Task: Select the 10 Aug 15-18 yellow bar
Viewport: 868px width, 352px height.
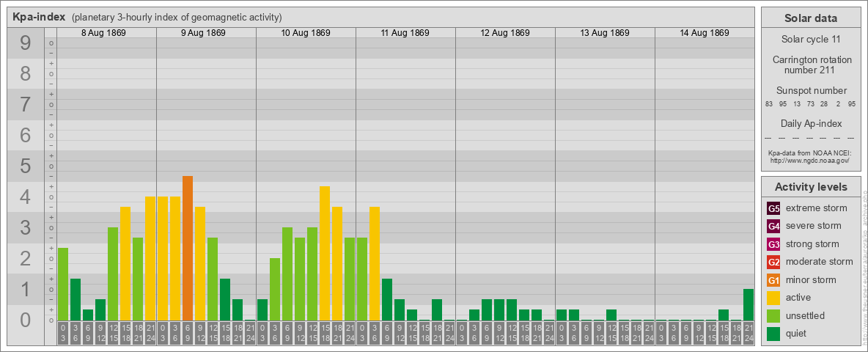Action: click(x=325, y=254)
